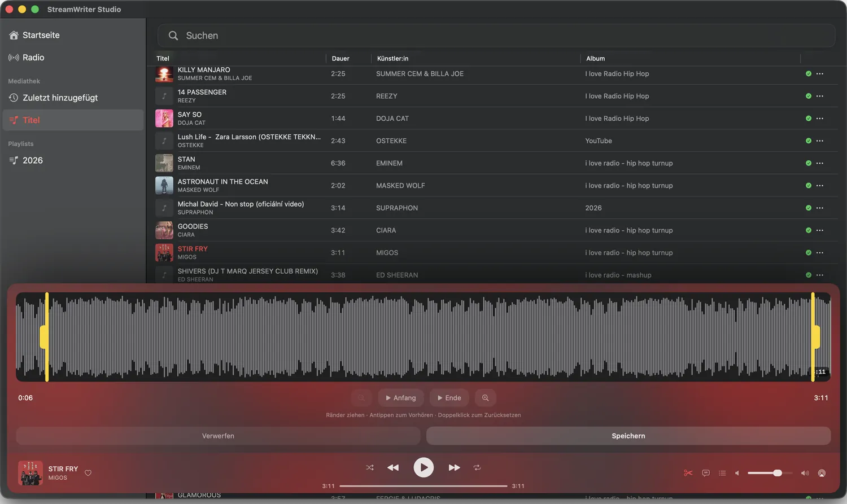The width and height of the screenshot is (847, 504).
Task: Adjust the volume slider
Action: pyautogui.click(x=770, y=473)
